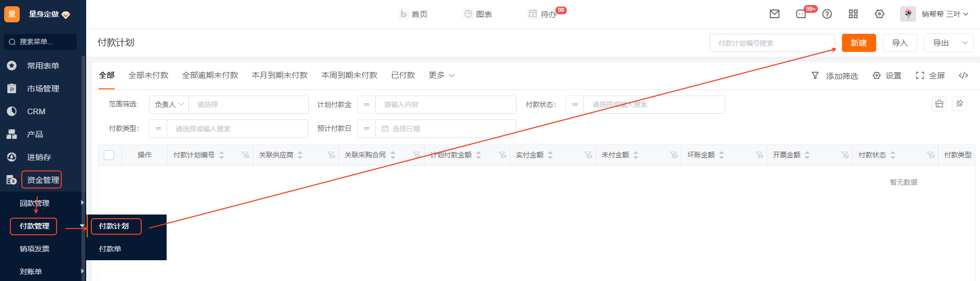Screen dimensions: 980x281
Task: Open the 付款状态 selection dropdown
Action: (654, 104)
